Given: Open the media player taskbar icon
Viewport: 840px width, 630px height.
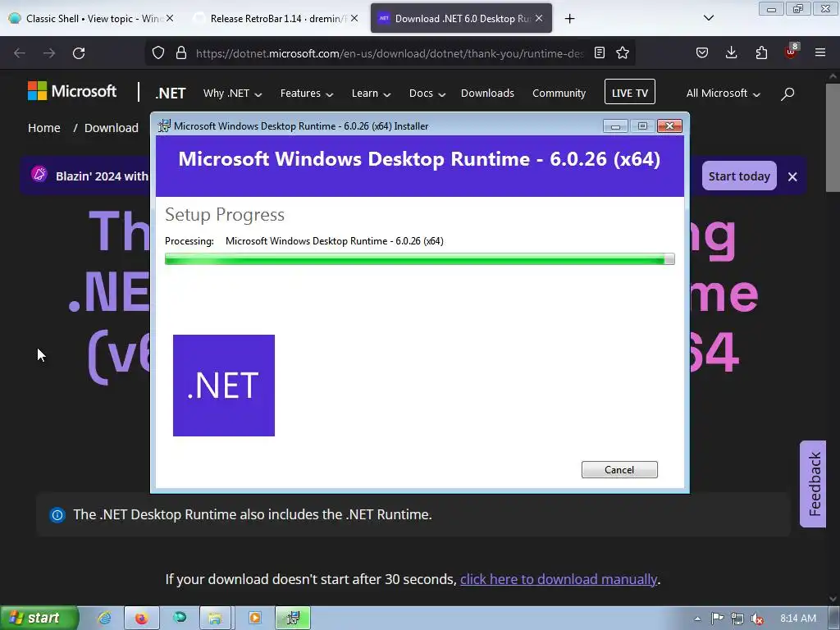Looking at the screenshot, I should tap(255, 619).
